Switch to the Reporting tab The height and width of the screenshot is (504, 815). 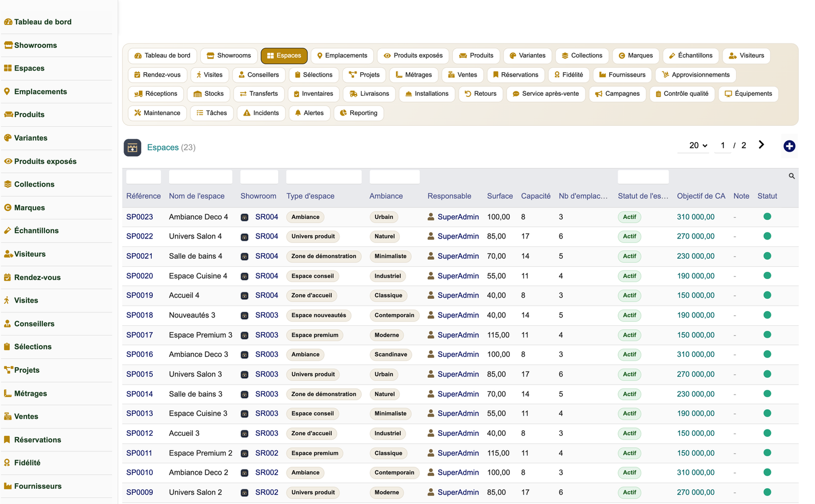click(x=359, y=113)
